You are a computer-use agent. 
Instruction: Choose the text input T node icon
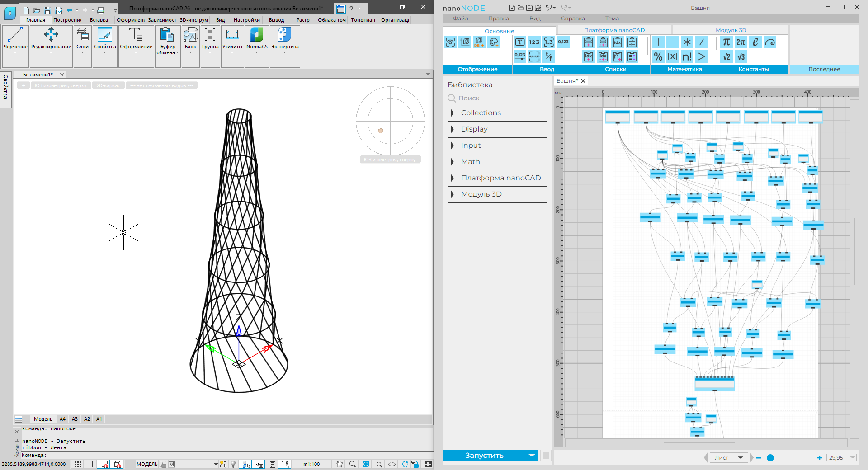[x=520, y=42]
